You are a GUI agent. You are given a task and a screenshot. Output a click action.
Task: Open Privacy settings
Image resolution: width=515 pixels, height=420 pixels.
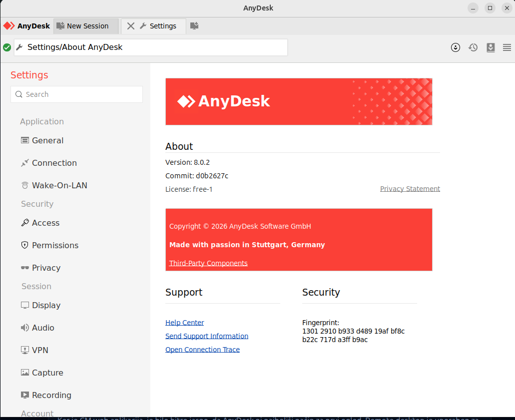click(46, 268)
